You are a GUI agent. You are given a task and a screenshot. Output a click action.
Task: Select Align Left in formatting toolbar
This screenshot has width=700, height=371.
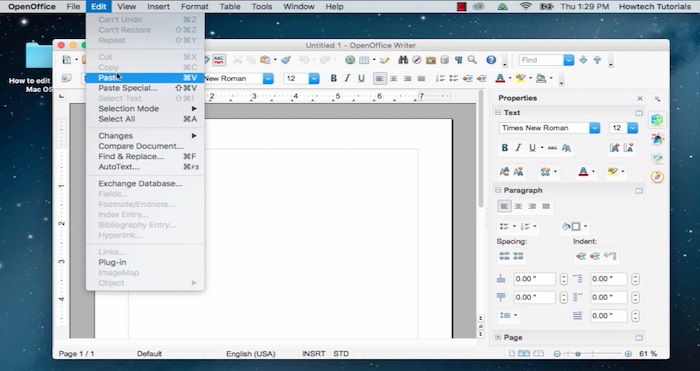point(379,79)
